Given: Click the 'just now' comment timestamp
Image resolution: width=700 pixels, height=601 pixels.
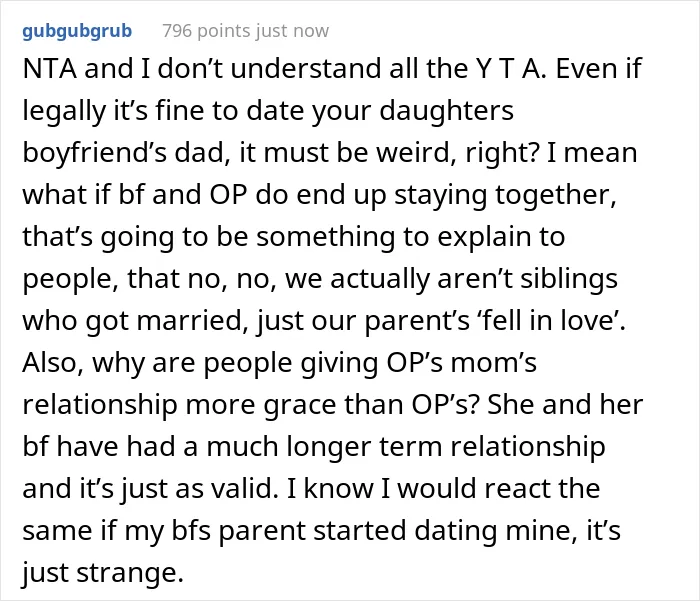Looking at the screenshot, I should 292,31.
